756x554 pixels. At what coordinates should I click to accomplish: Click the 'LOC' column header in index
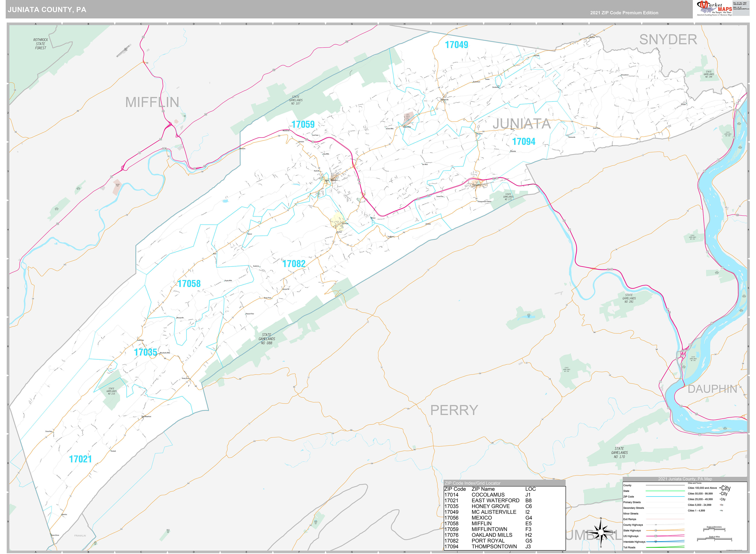click(531, 489)
